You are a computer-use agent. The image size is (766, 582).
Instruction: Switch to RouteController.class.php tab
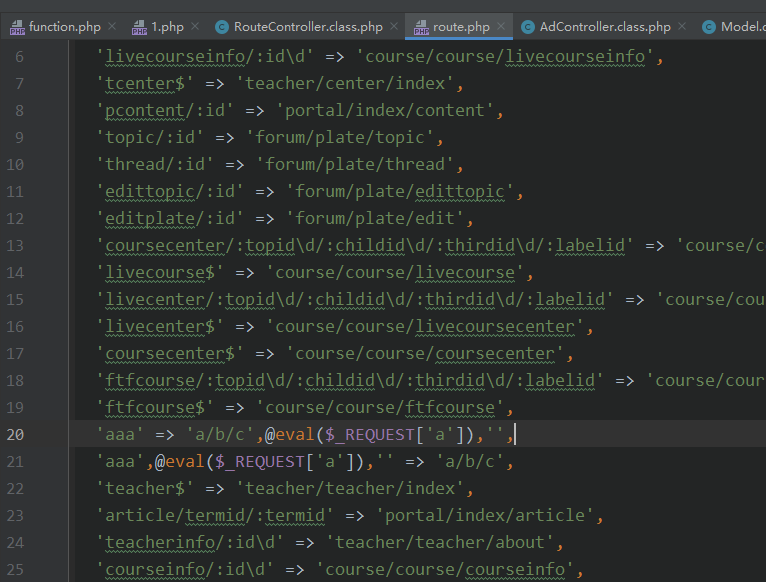coord(308,26)
